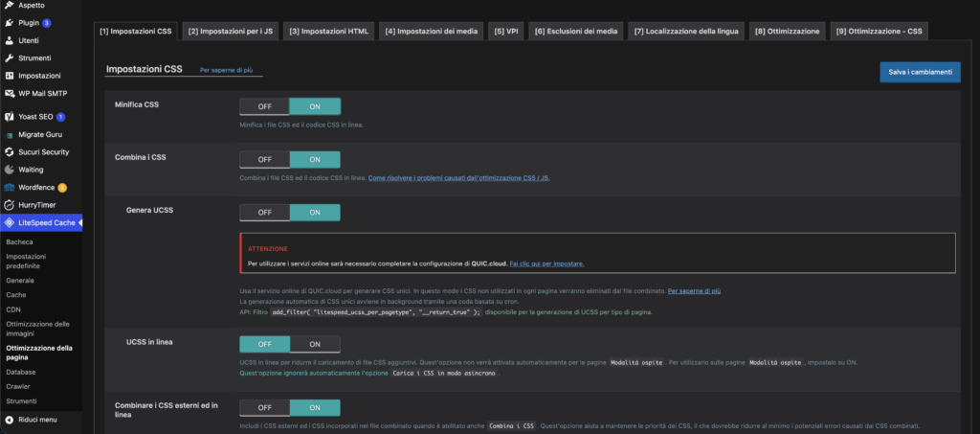The height and width of the screenshot is (434, 980).
Task: Turn Combina i CSS OFF
Action: (264, 159)
